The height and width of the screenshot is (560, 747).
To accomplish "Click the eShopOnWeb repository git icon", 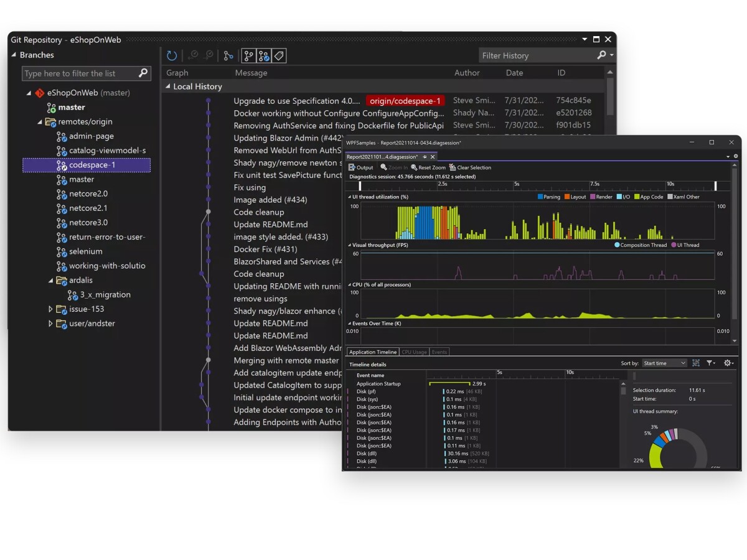I will (x=40, y=93).
